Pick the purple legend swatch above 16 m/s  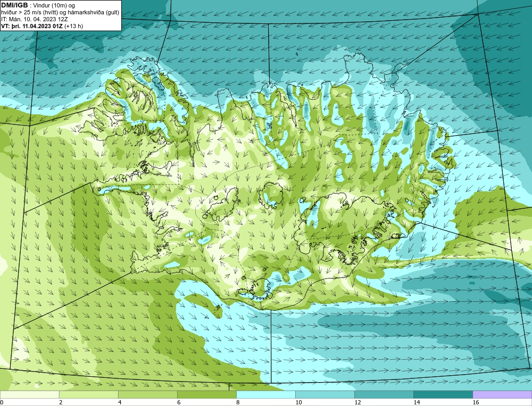point(502,394)
